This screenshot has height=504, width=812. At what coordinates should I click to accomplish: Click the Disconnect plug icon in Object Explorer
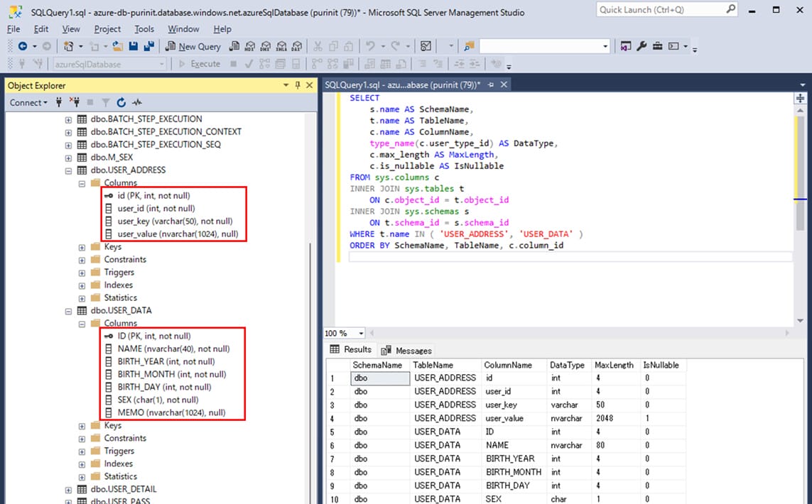74,102
